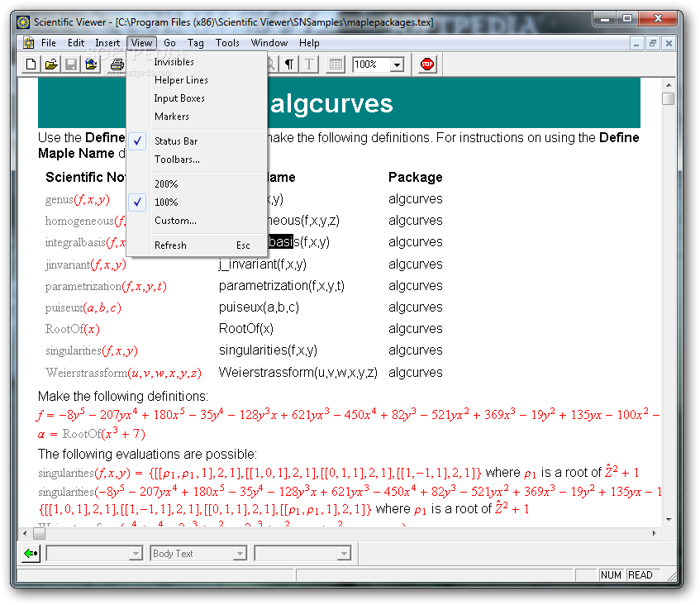
Task: Open the Insert menu
Action: click(107, 43)
